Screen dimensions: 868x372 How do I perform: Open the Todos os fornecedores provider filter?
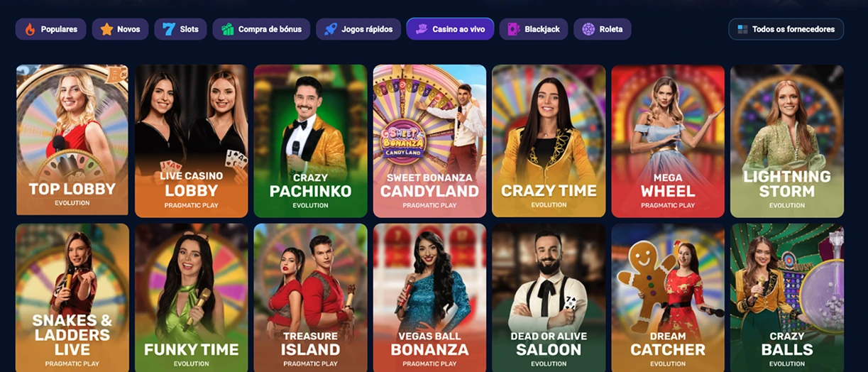click(x=786, y=29)
